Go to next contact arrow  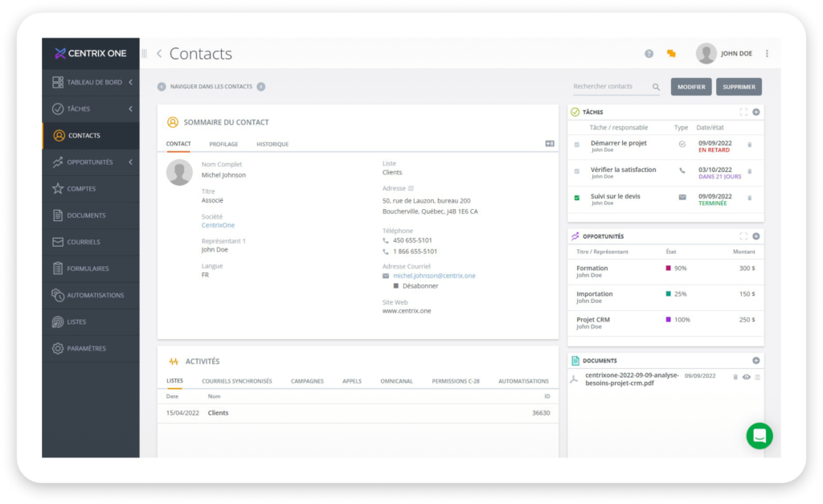pyautogui.click(x=261, y=87)
